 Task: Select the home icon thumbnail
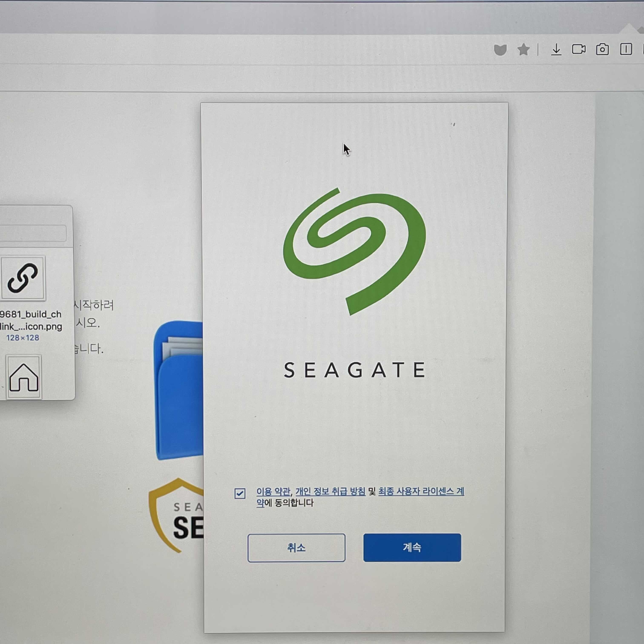point(24,377)
